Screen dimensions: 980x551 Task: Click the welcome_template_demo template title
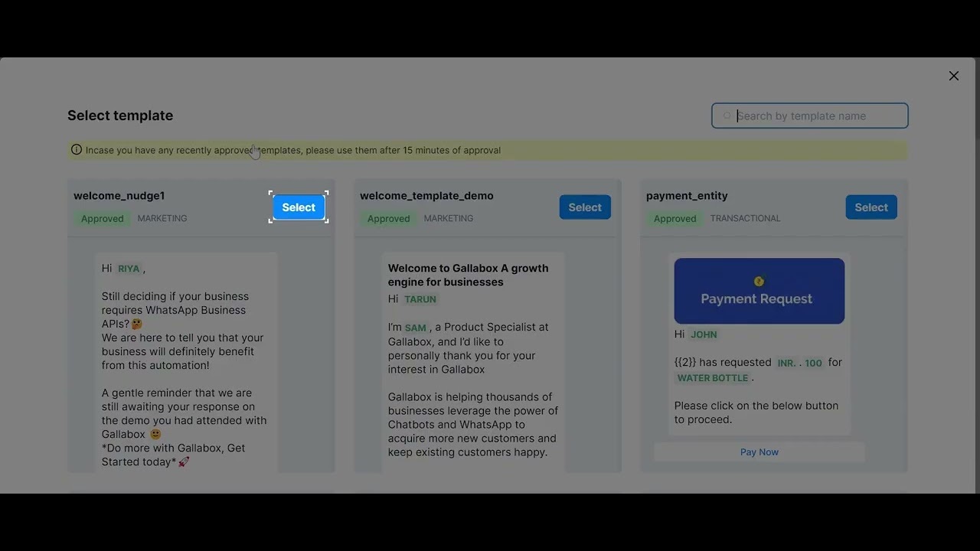426,196
